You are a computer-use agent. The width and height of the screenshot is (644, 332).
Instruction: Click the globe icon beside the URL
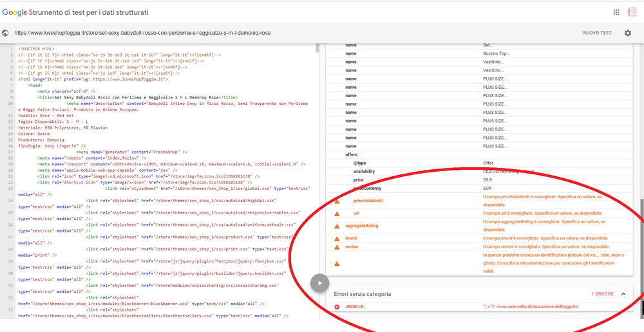[x=6, y=33]
